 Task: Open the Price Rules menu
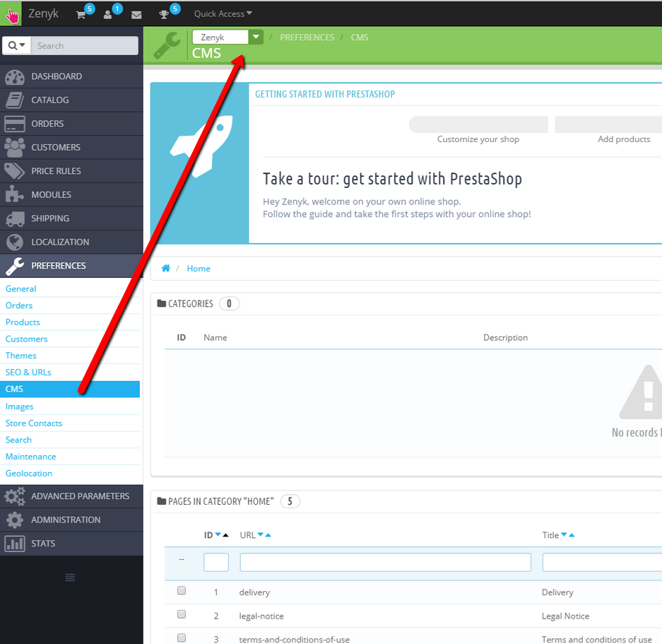71,171
